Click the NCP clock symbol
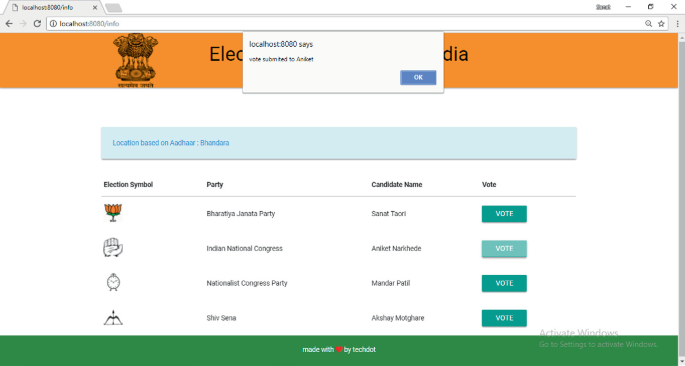 click(x=113, y=282)
